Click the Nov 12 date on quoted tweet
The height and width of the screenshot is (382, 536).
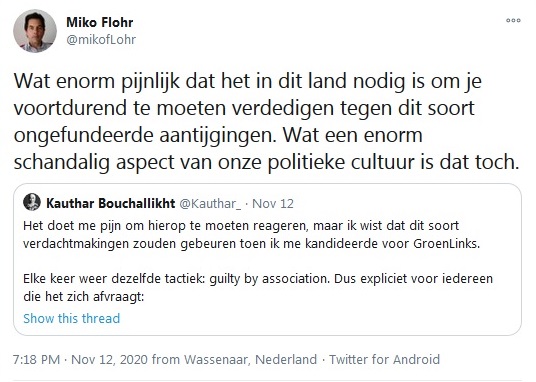(273, 204)
